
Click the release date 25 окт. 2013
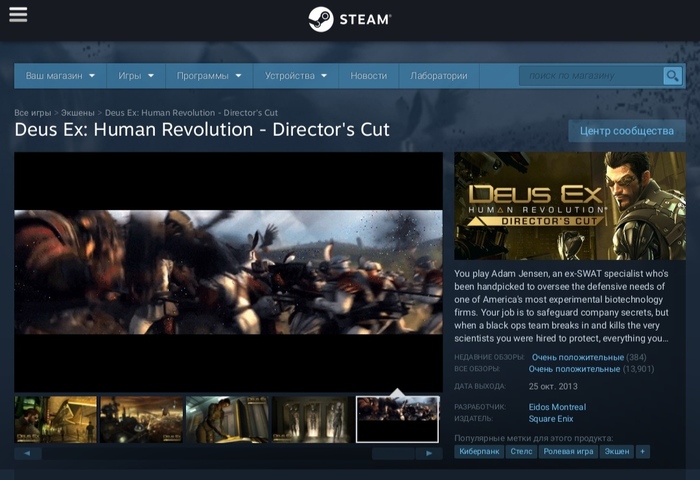(x=553, y=386)
